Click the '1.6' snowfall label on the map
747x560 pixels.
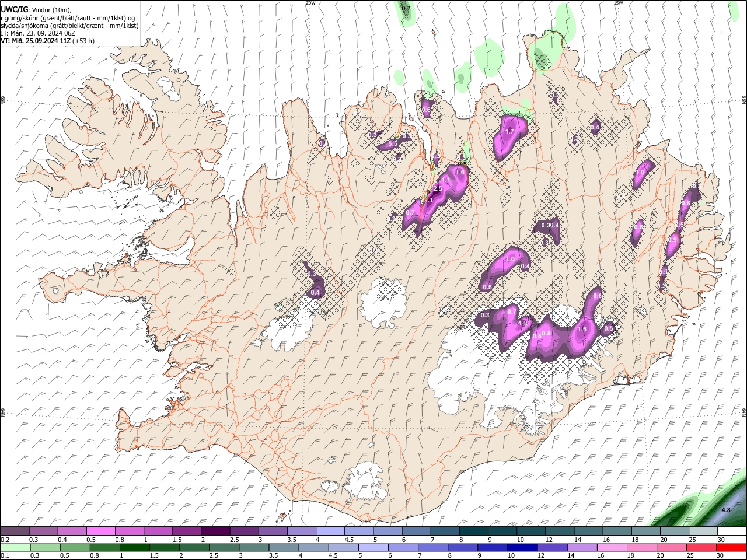point(460,172)
